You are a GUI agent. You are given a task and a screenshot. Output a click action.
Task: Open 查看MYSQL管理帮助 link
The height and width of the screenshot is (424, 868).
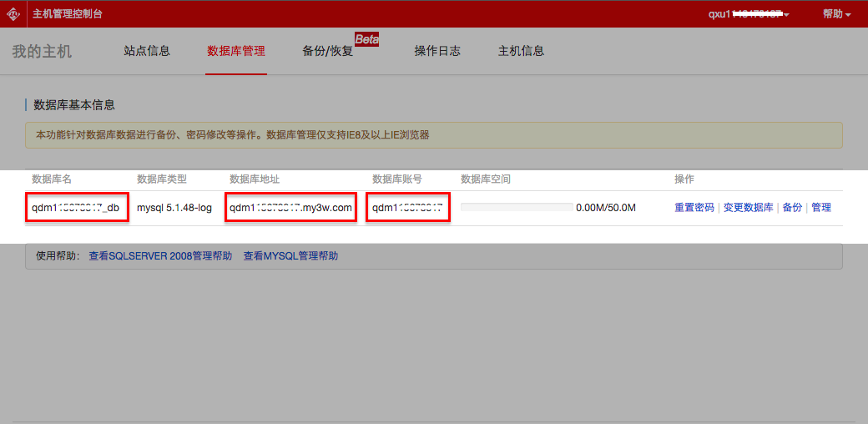point(290,256)
